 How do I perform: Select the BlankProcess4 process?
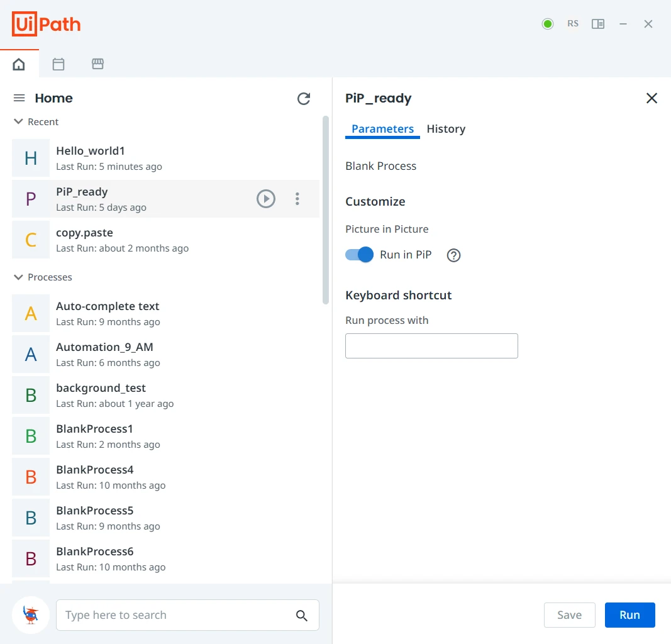tap(165, 477)
